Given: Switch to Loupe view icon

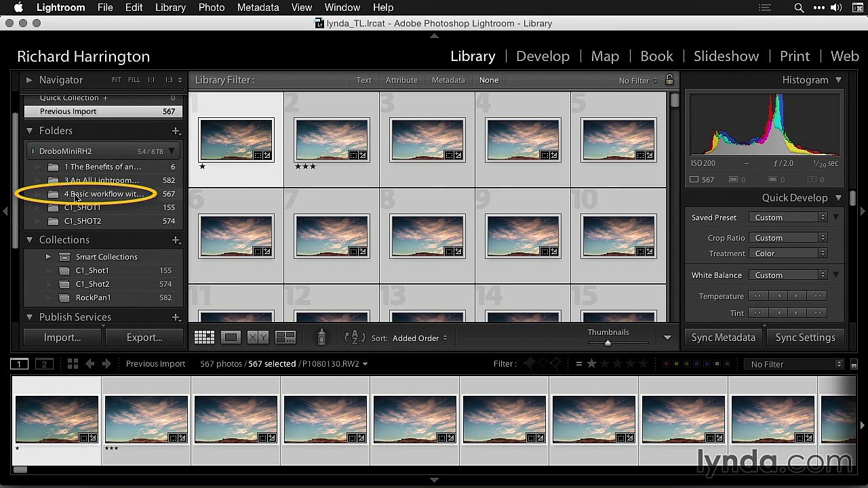Looking at the screenshot, I should tap(231, 338).
